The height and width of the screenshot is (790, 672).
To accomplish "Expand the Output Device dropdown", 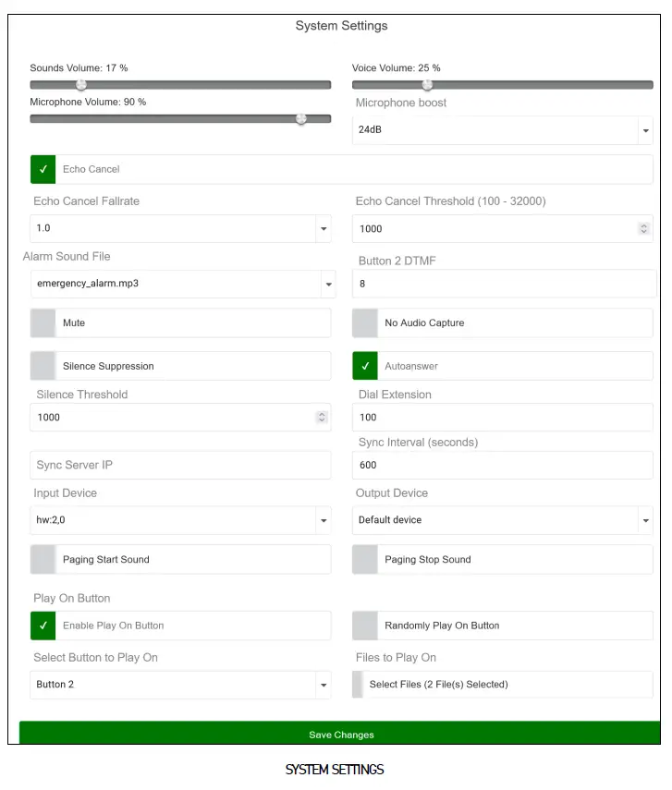I will 646,520.
